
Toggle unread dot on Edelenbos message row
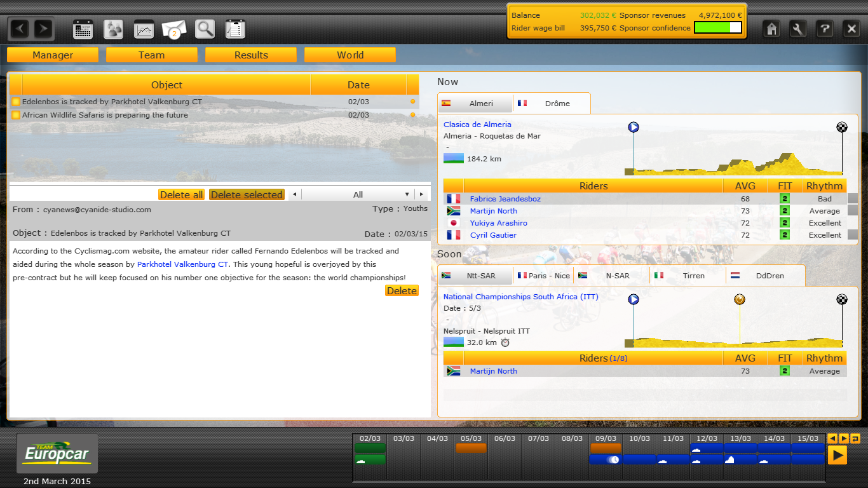point(412,102)
